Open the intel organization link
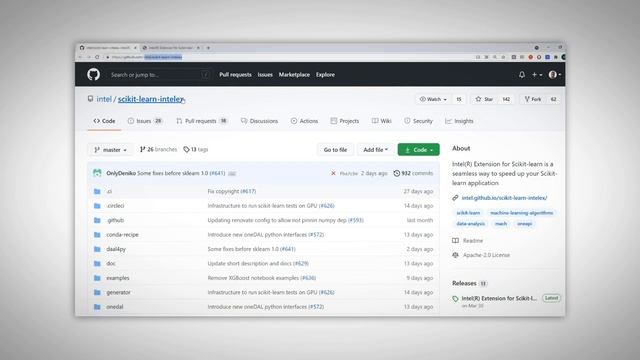This screenshot has height=360, width=640. (x=104, y=99)
